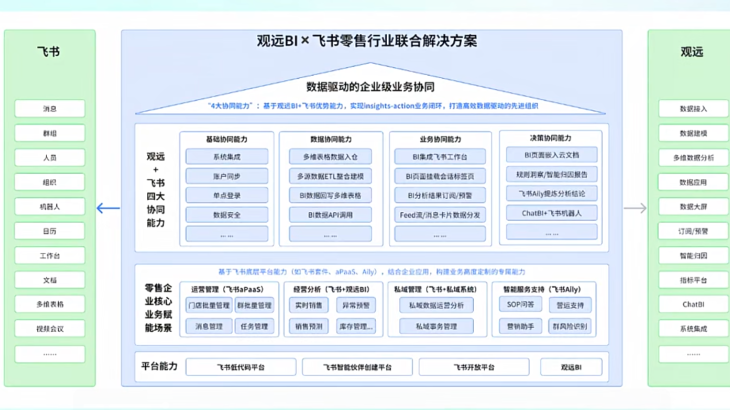Click the 'BI数据回写多维表格' box
730x410 pixels.
330,195
